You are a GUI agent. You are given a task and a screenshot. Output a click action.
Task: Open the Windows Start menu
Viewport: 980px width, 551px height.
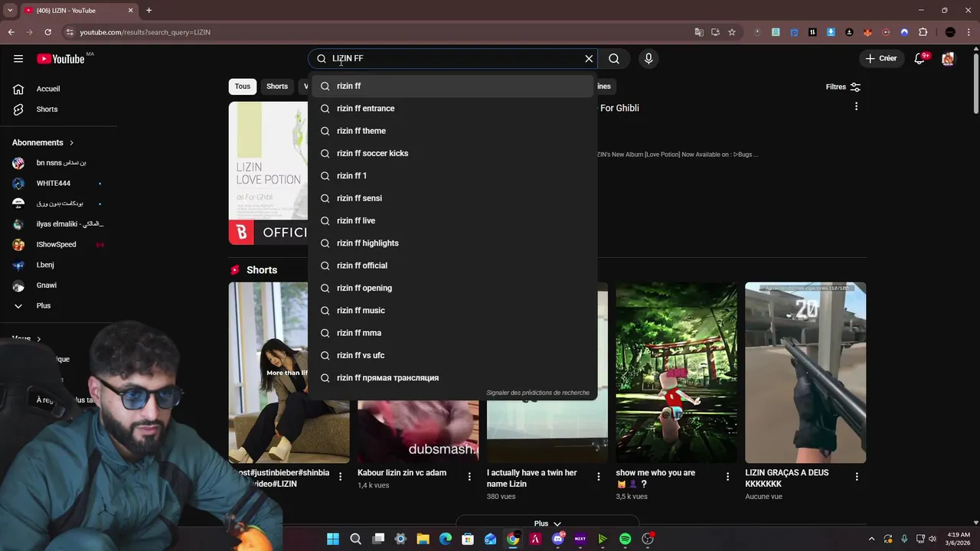(333, 539)
